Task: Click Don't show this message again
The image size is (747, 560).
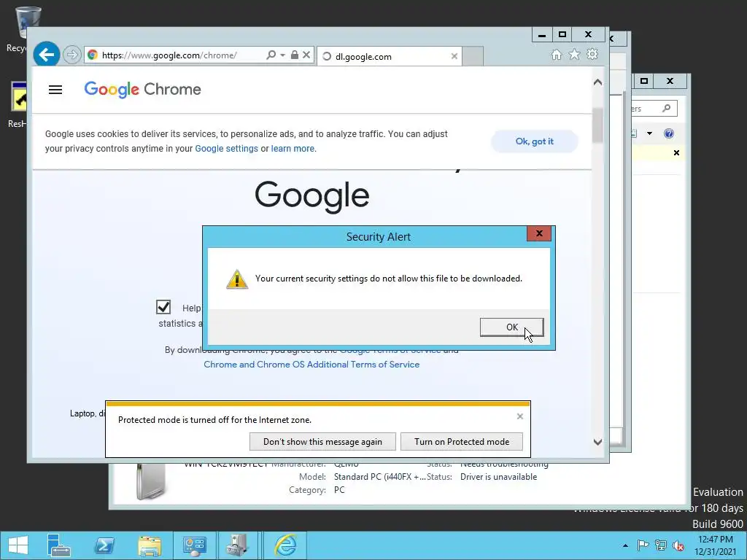Action: 322,441
